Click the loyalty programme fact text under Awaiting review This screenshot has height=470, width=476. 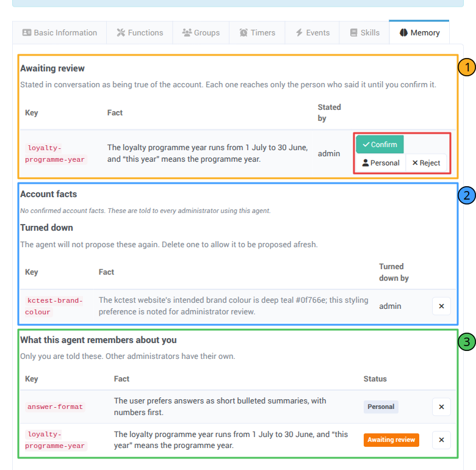[x=207, y=153]
